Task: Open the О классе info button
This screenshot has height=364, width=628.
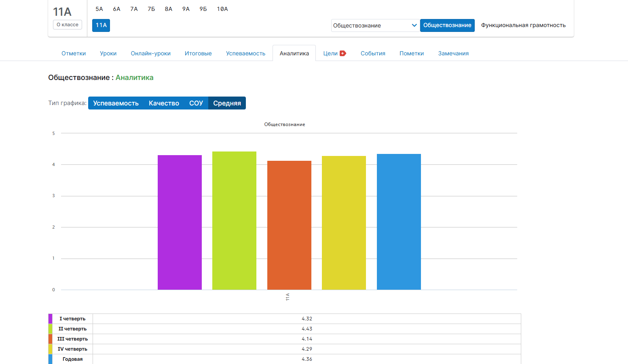Action: (x=68, y=25)
